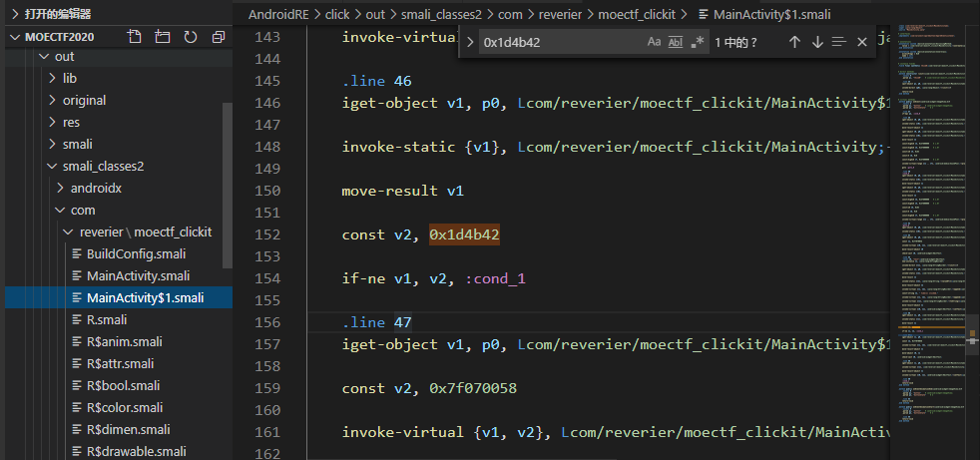The image size is (980, 460).
Task: Expand the replace field in find widget
Action: pos(470,42)
